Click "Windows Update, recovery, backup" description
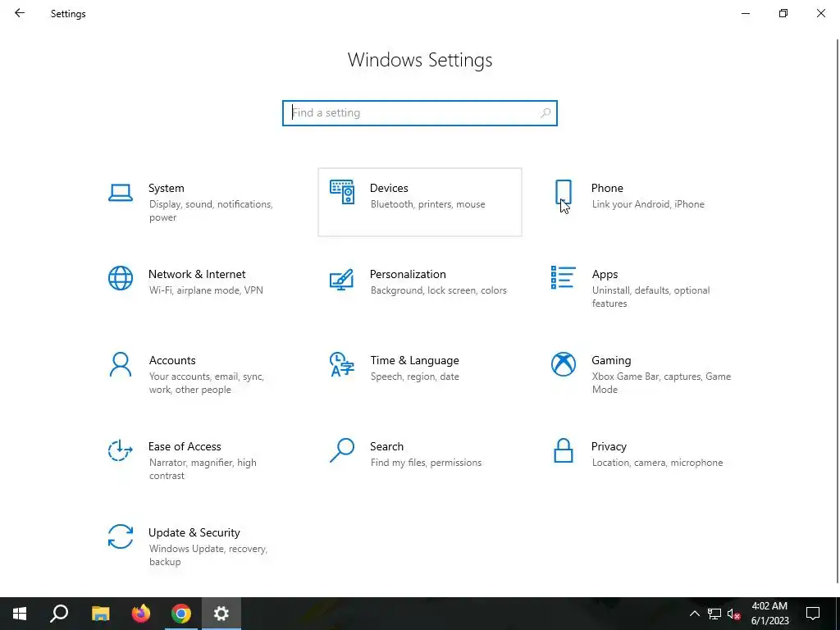The height and width of the screenshot is (630, 840). [208, 555]
